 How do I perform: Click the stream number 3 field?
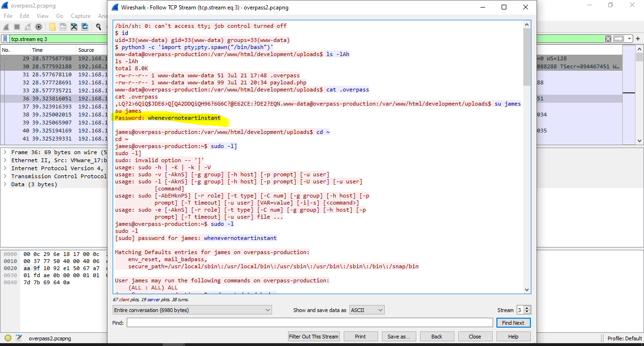(x=520, y=310)
